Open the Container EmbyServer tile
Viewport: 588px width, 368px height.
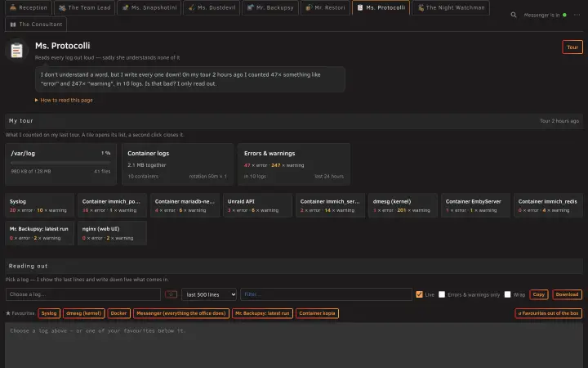(475, 205)
